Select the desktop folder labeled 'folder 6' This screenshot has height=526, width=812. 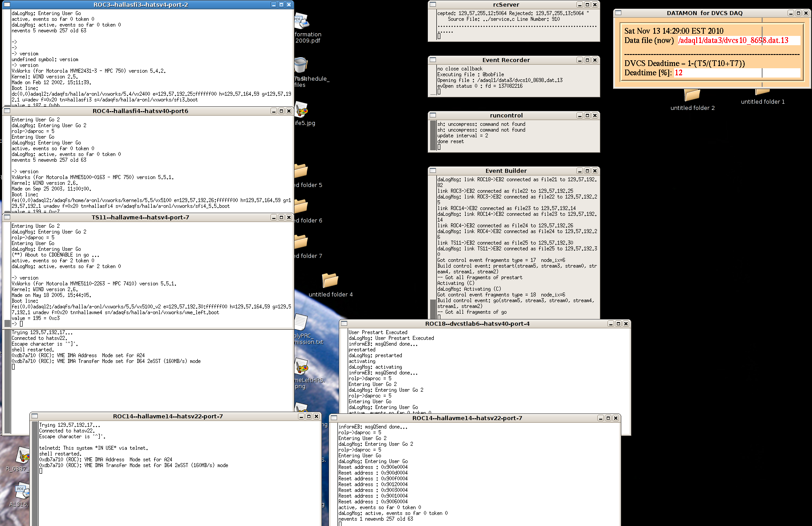click(301, 207)
